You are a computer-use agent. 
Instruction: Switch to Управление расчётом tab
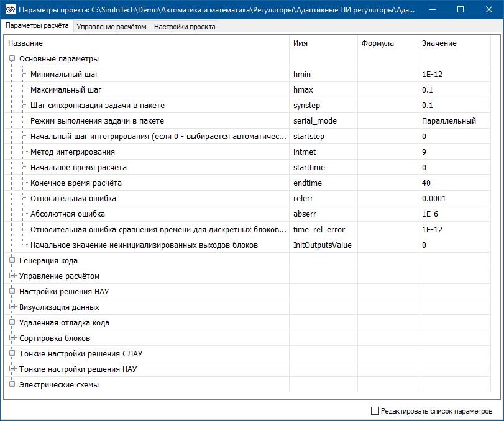[x=112, y=27]
